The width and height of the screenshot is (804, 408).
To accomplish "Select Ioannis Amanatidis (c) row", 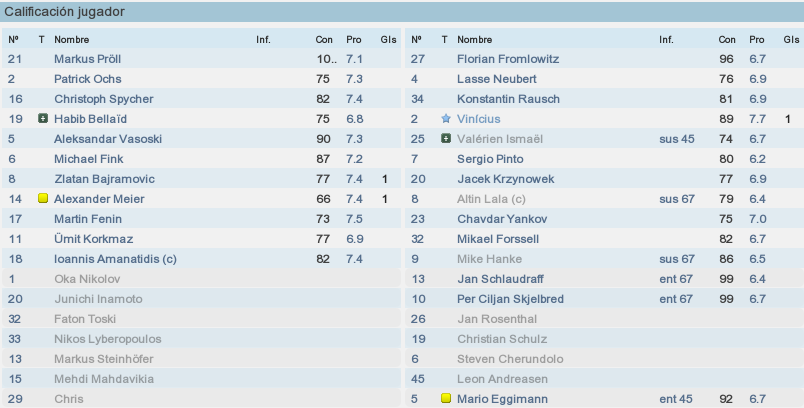I will point(202,259).
